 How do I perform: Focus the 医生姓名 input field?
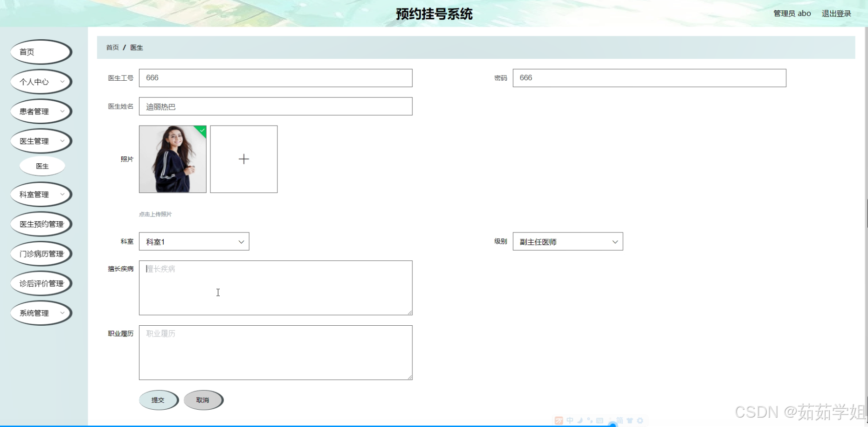[276, 106]
